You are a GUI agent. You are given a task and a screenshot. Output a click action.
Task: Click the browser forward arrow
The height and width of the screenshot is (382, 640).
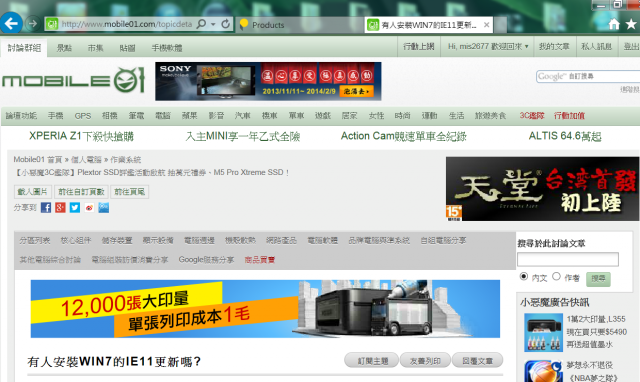[33, 24]
